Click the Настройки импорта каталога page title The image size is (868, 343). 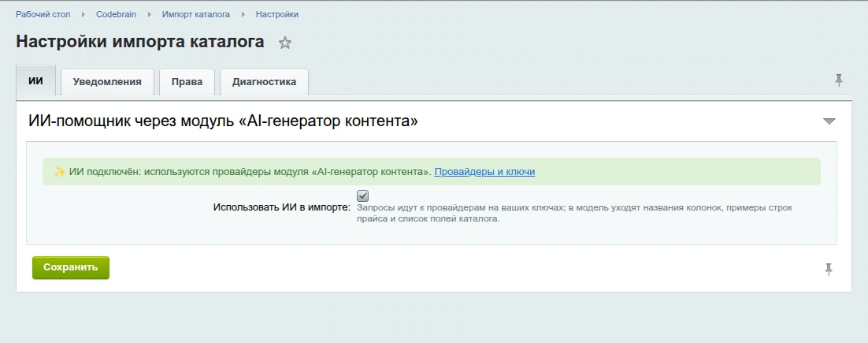coord(140,42)
